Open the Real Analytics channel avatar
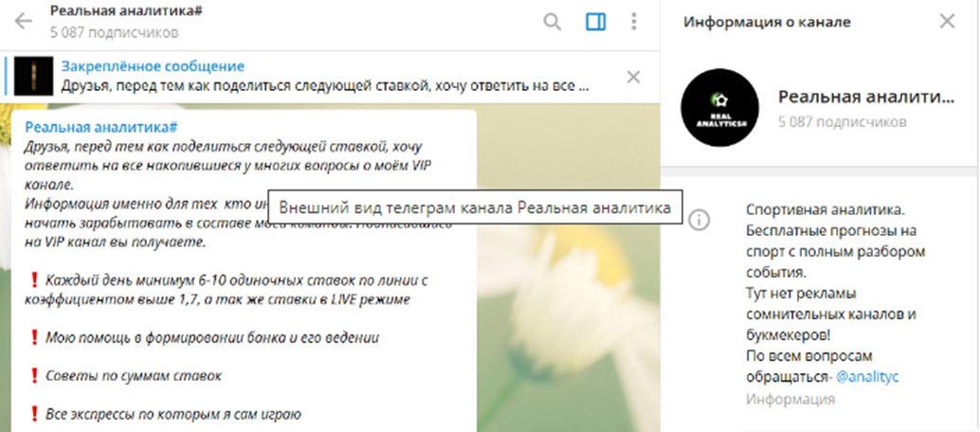 tap(720, 108)
